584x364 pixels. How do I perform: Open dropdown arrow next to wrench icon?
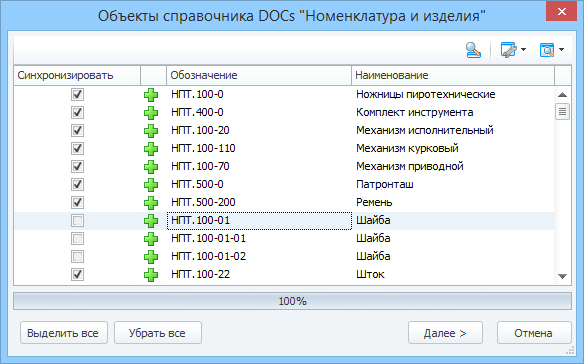pos(523,50)
